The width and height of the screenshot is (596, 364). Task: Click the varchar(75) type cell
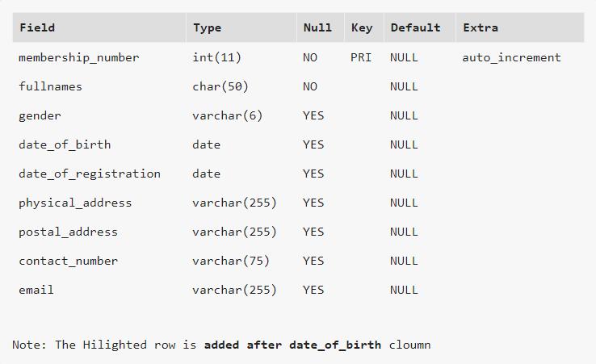click(231, 261)
